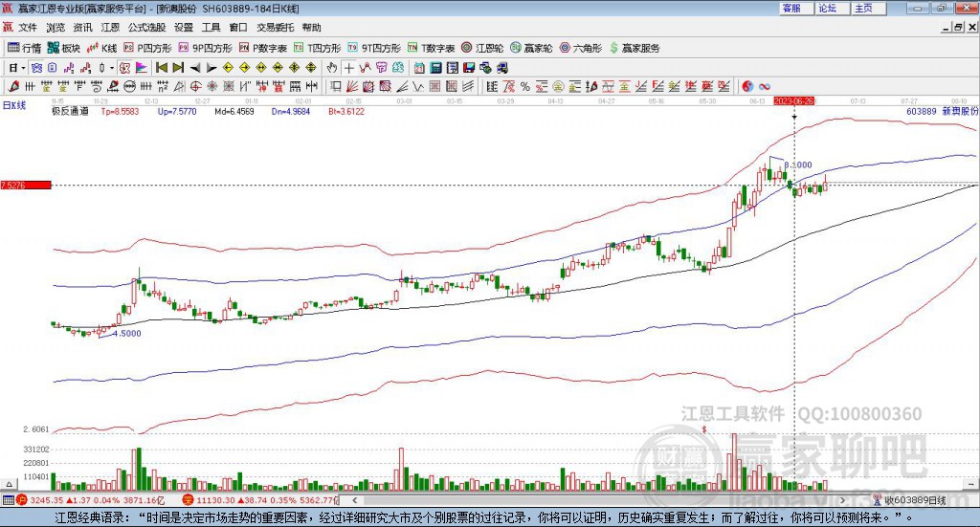Click the horizontal scrollbar left arrow
The image size is (980, 527).
coord(355,500)
